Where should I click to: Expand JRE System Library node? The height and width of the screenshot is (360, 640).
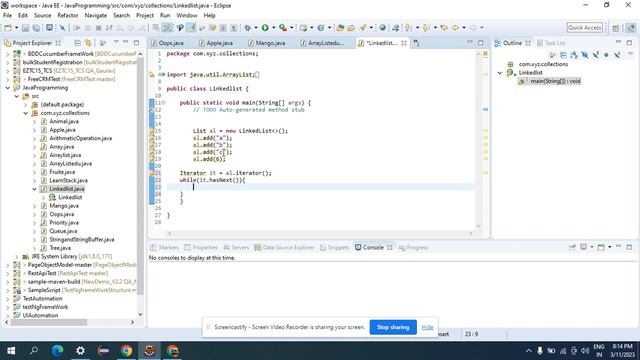pyautogui.click(x=17, y=257)
